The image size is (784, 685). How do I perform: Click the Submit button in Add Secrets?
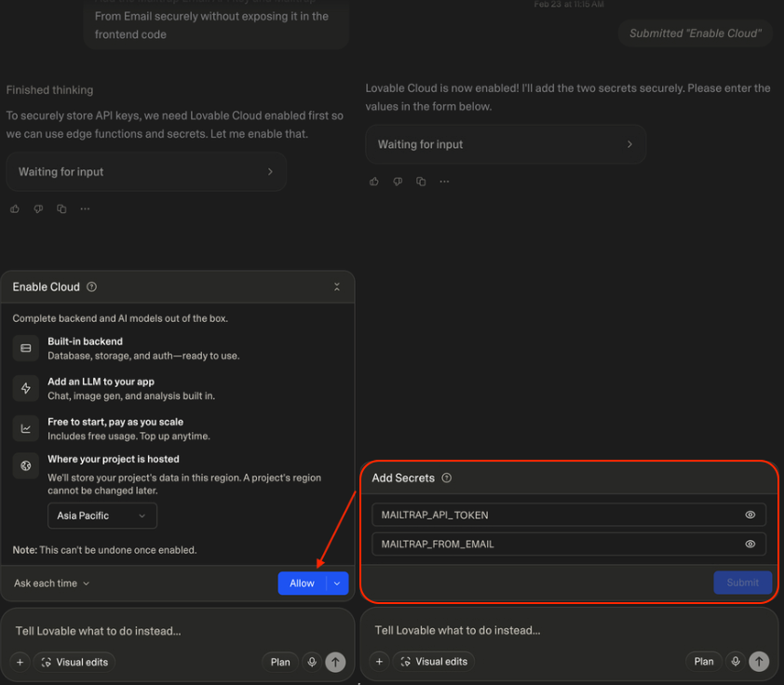[742, 583]
